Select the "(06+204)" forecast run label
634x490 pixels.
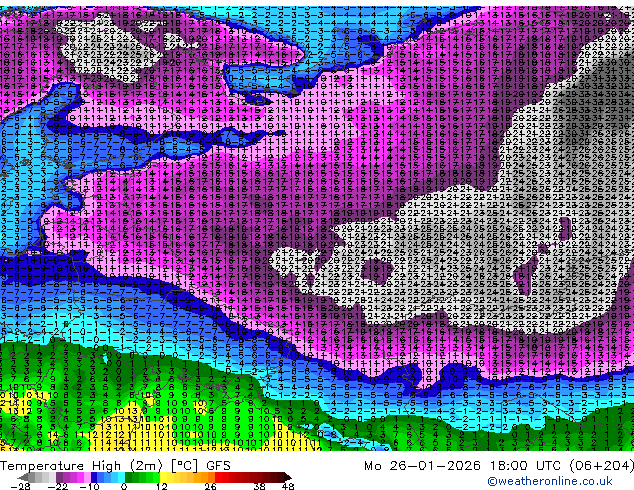(x=601, y=466)
